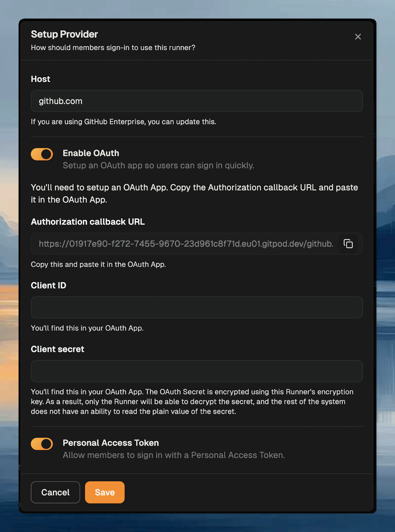Click the 'Personal Access Token' label
The width and height of the screenshot is (395, 532).
(x=111, y=443)
